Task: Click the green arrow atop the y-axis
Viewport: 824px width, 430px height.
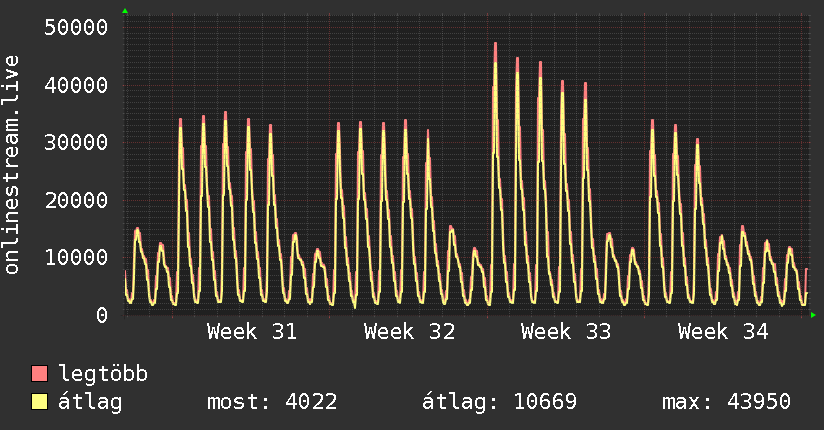Action: [x=125, y=11]
